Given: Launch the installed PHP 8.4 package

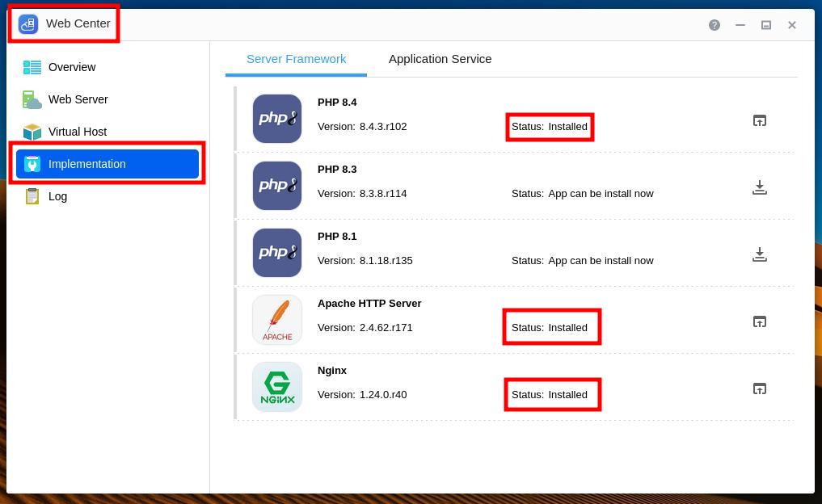Looking at the screenshot, I should [760, 120].
